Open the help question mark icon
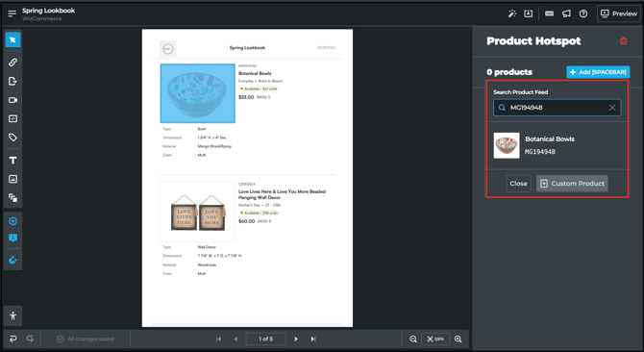This screenshot has width=644, height=352. 583,13
